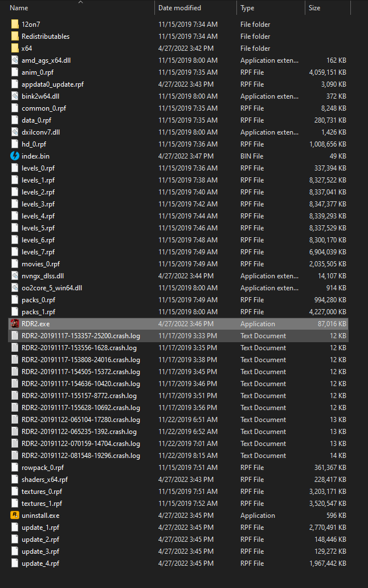Viewport: 368px width, 588px height.
Task: Select the update_3.rpf file name
Action: [x=40, y=551]
